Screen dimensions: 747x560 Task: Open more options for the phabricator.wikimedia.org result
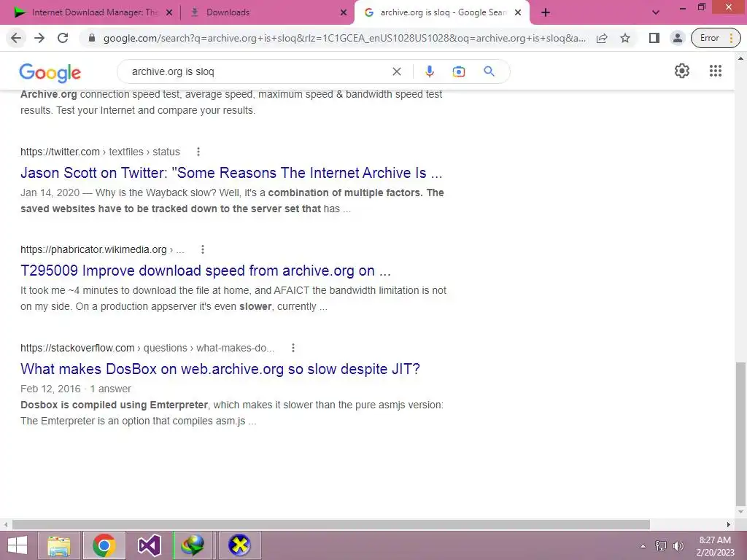pos(203,249)
